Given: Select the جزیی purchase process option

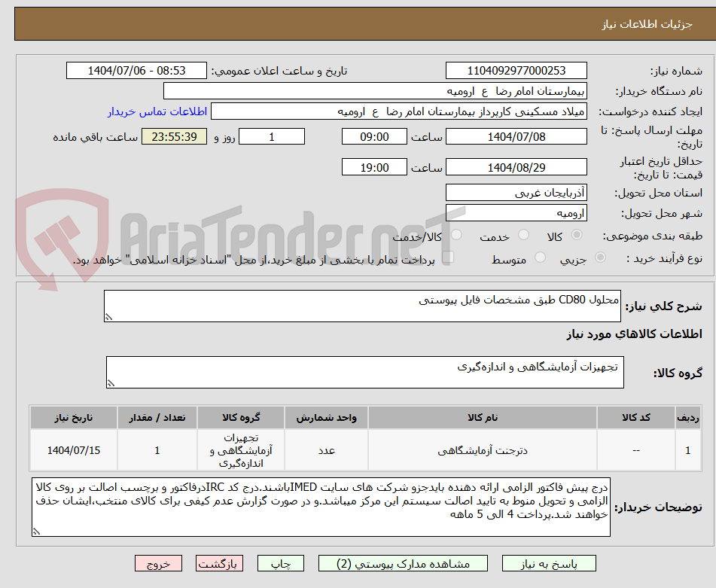Looking at the screenshot, I should pyautogui.click(x=600, y=257).
